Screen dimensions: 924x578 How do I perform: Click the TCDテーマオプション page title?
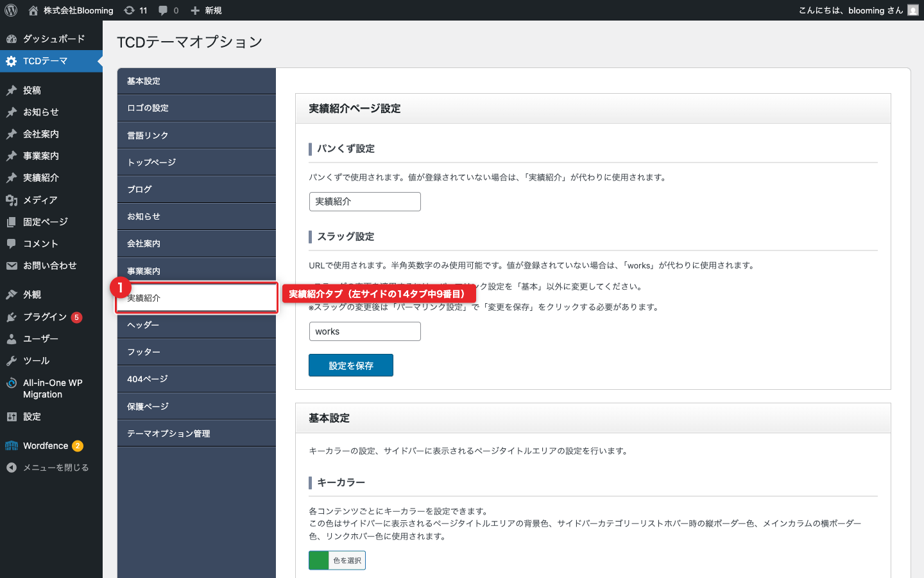[x=190, y=42]
